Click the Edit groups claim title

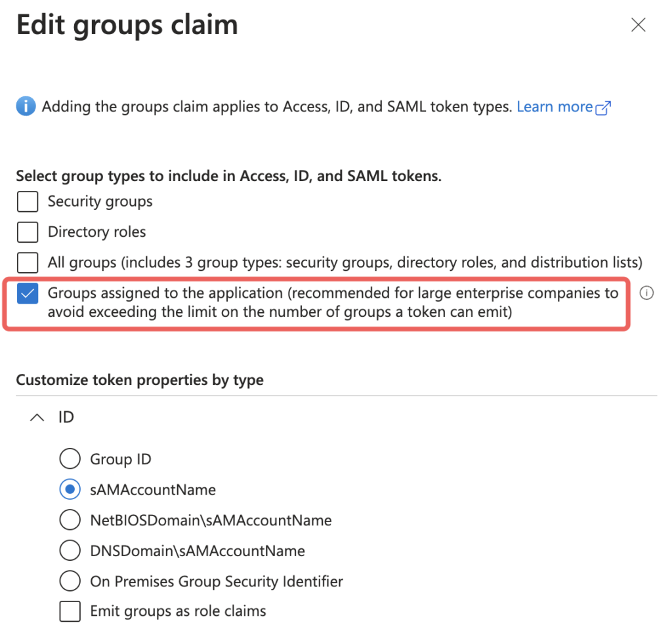pyautogui.click(x=127, y=25)
